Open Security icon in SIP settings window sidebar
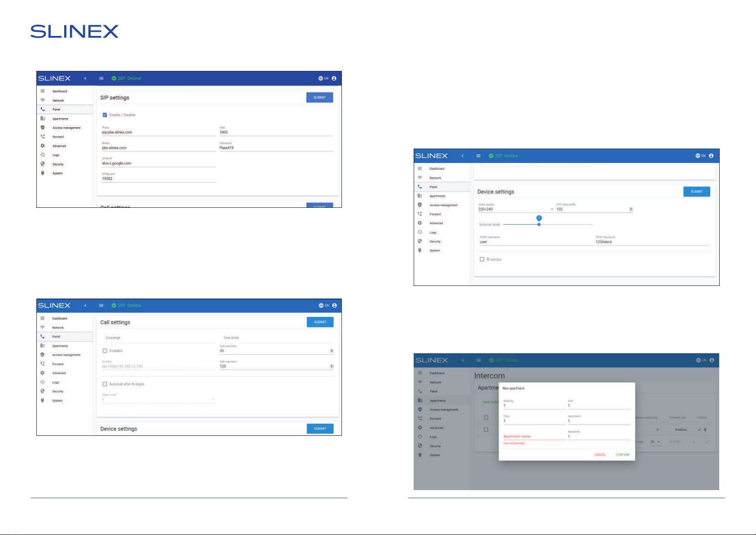Screen dimensions: 756x535 coord(43,164)
